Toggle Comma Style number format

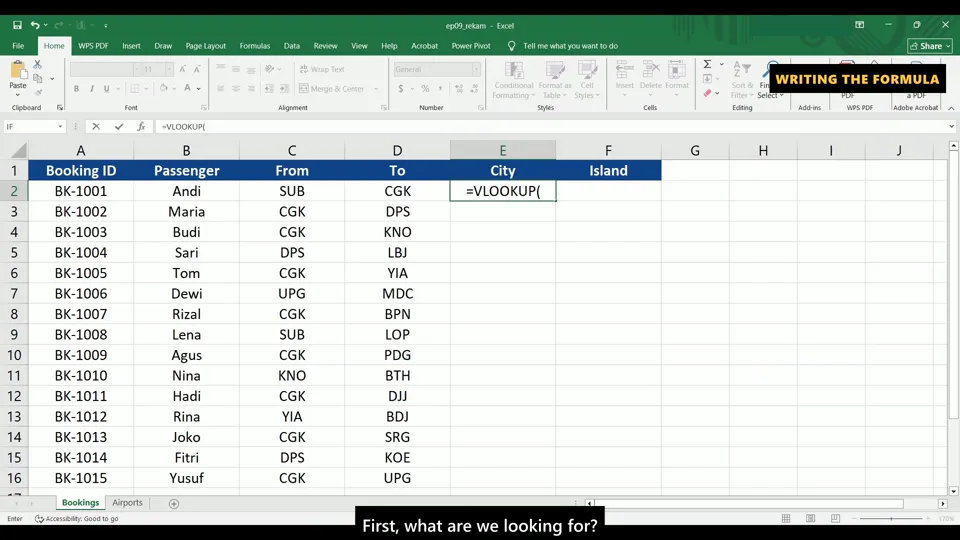click(x=440, y=89)
